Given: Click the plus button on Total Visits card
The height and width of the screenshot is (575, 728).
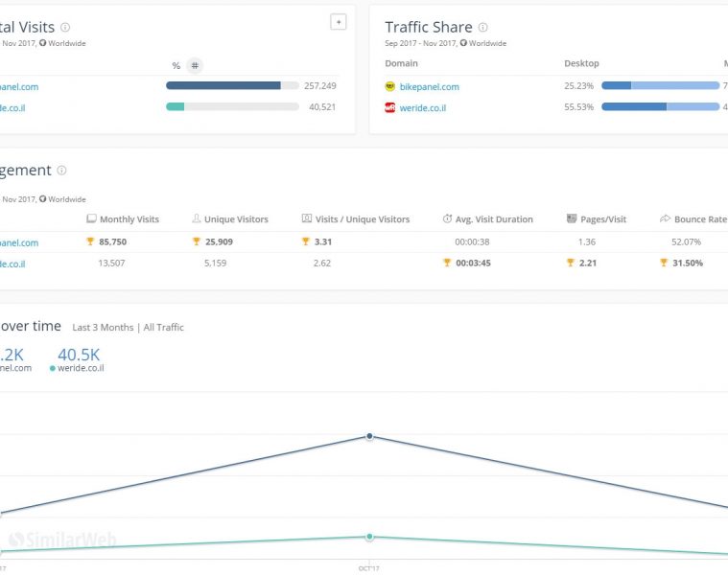Looking at the screenshot, I should [338, 22].
